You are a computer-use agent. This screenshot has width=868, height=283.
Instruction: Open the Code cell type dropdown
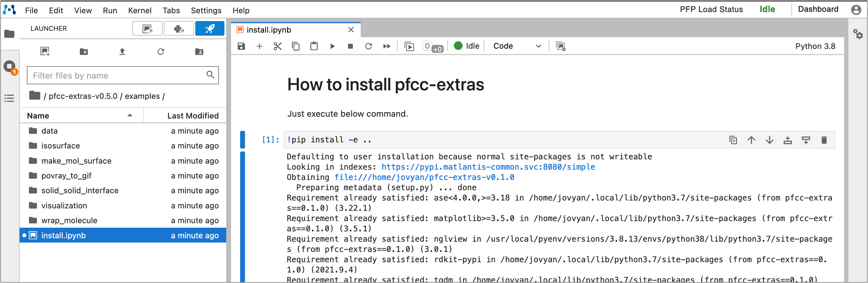pyautogui.click(x=517, y=46)
